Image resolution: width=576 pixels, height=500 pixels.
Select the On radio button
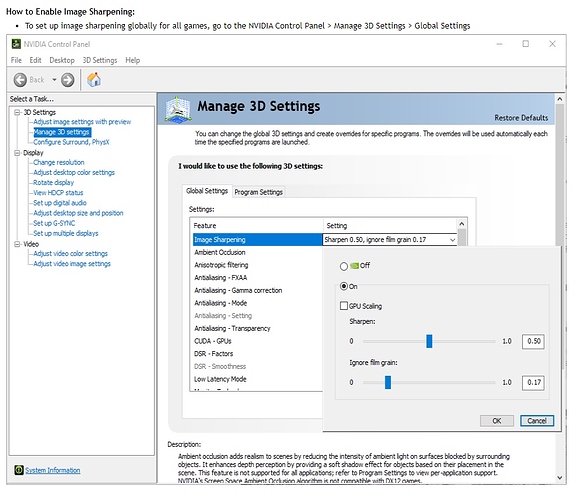coord(344,286)
